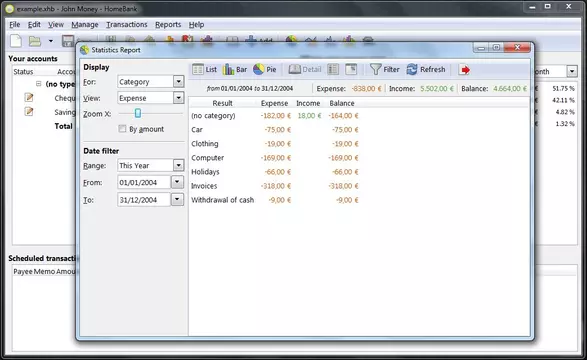Open the For Category dropdown

tap(179, 81)
